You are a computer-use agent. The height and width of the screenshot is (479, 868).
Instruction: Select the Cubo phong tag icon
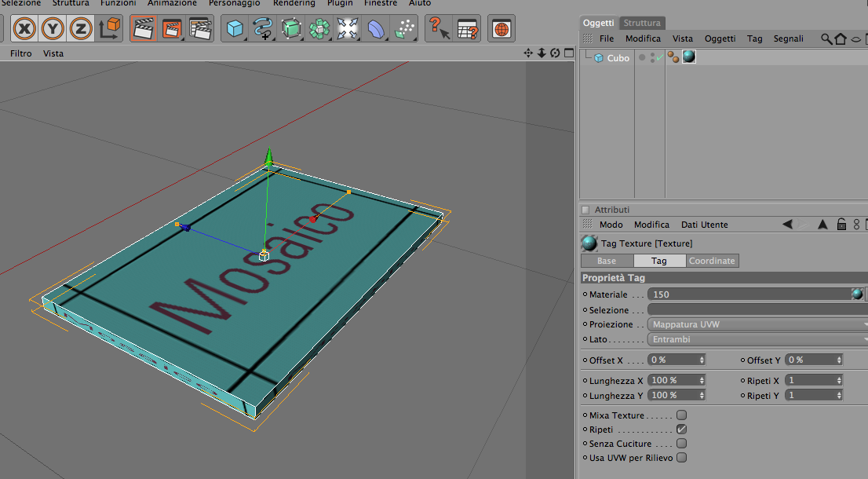(673, 57)
